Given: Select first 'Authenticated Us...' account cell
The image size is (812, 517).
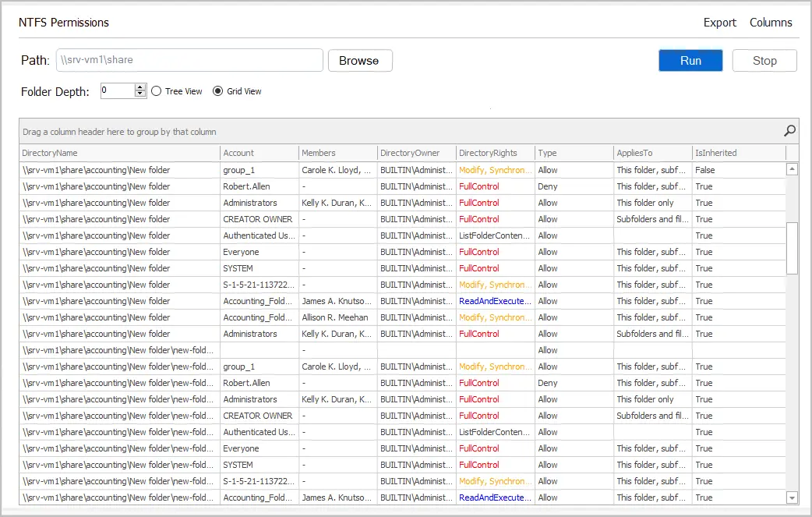Looking at the screenshot, I should [259, 235].
